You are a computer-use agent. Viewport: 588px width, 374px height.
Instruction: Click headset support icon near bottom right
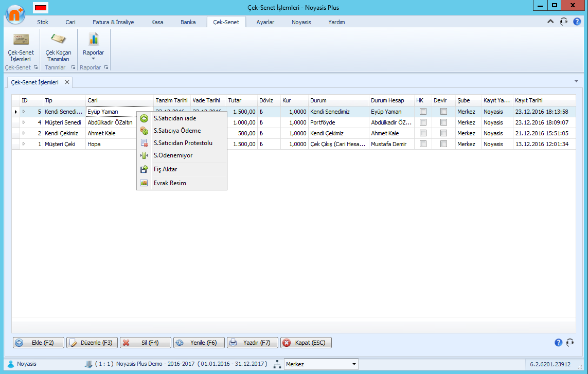(570, 343)
